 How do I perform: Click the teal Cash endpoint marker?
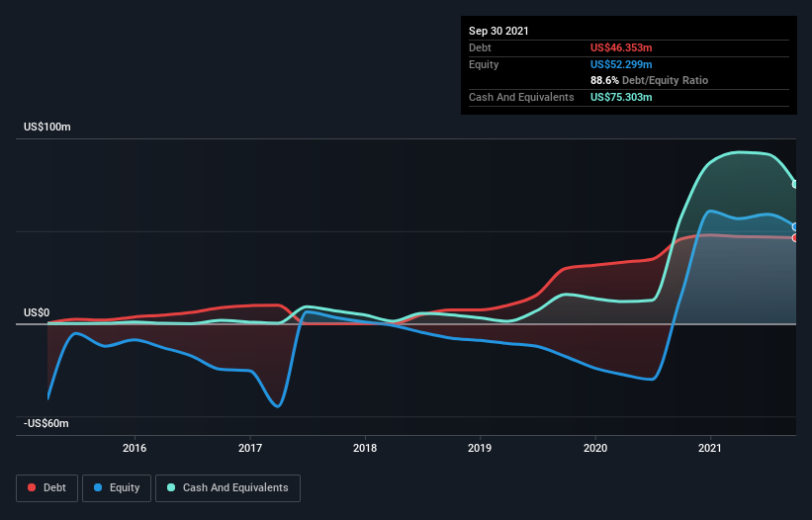(x=795, y=184)
